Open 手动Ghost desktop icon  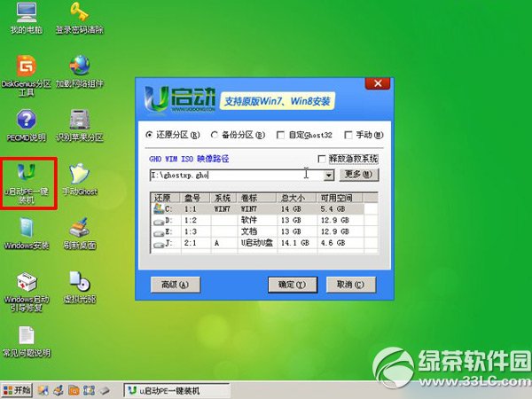point(80,179)
